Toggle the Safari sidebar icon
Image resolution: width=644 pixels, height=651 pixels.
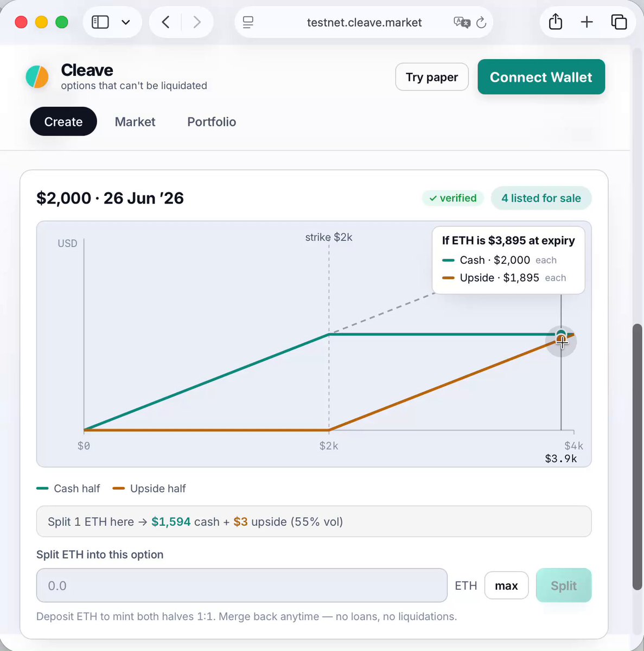click(x=100, y=22)
